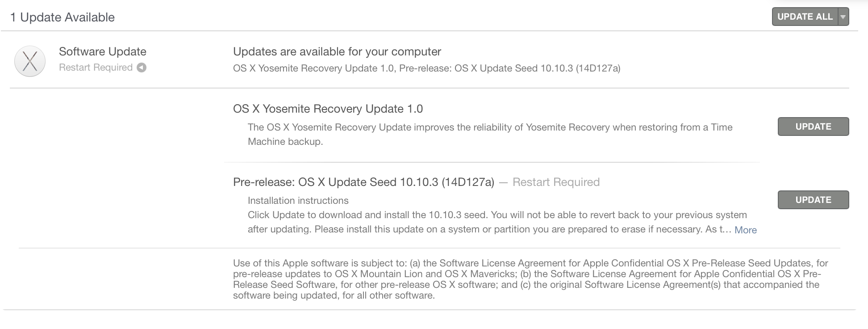
Task: Click the Time Machine backup description text
Action: point(490,134)
